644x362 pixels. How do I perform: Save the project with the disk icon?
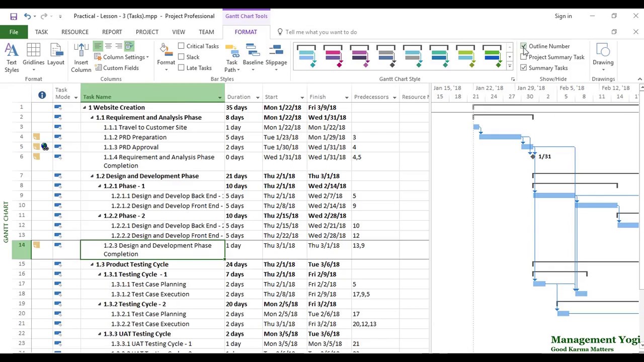pos(14,16)
